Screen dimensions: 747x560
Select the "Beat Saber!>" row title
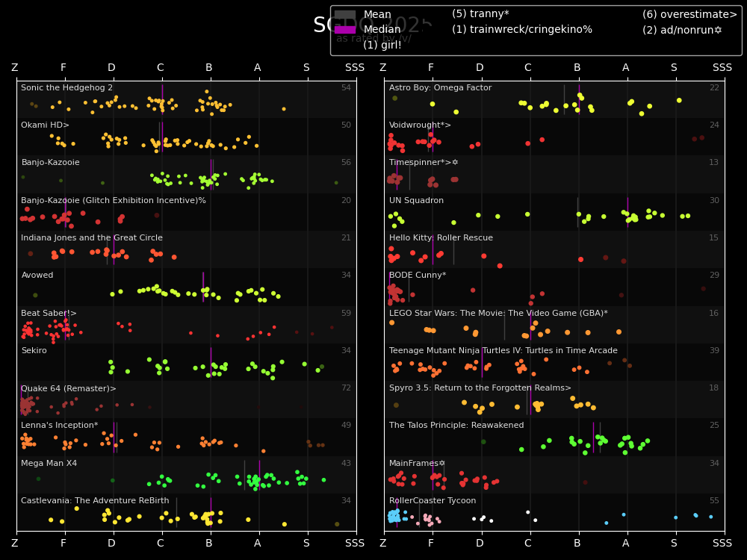coord(49,313)
